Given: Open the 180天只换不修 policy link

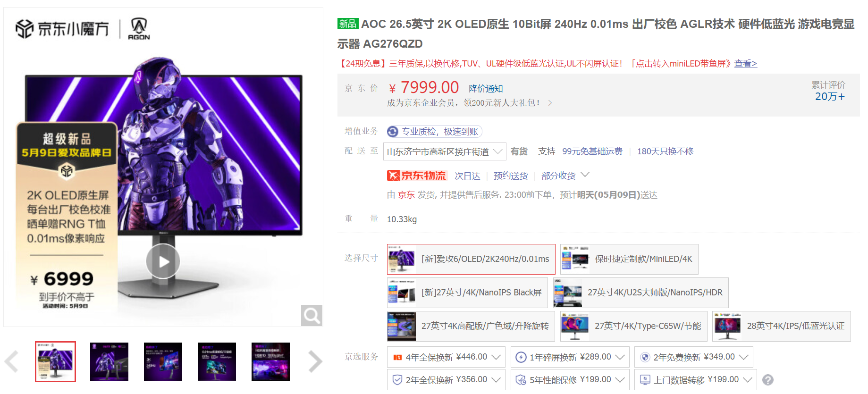Looking at the screenshot, I should click(x=665, y=151).
